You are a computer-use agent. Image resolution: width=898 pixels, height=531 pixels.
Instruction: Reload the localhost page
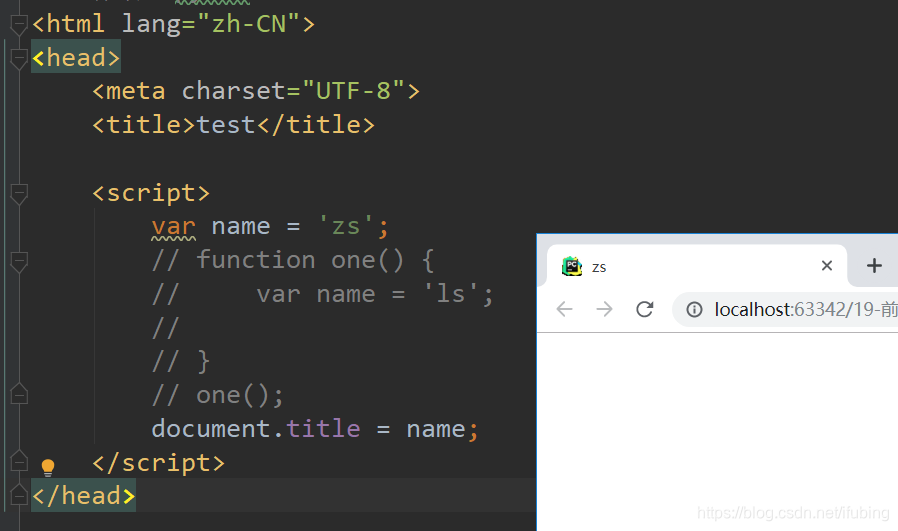(645, 309)
